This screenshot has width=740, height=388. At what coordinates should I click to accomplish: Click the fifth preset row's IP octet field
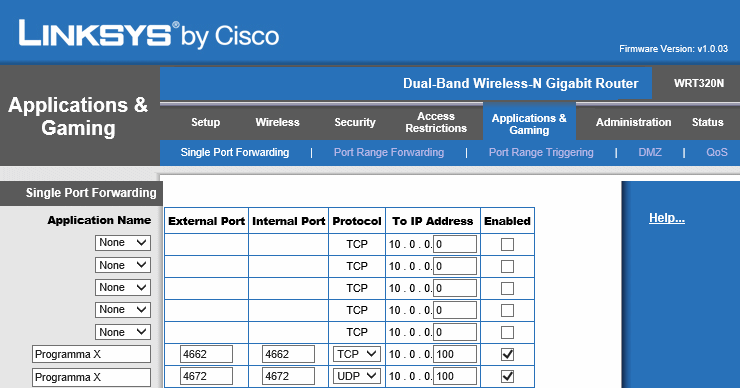[455, 332]
